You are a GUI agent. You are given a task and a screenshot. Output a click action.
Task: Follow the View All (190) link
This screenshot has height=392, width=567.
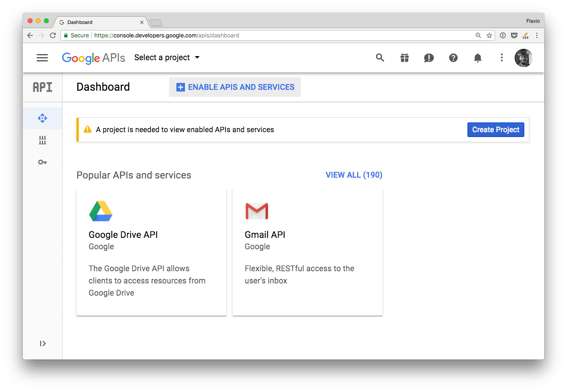(x=354, y=175)
